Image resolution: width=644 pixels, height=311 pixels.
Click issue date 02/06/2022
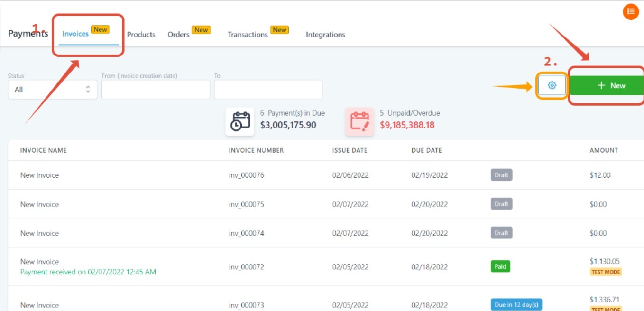click(x=350, y=175)
